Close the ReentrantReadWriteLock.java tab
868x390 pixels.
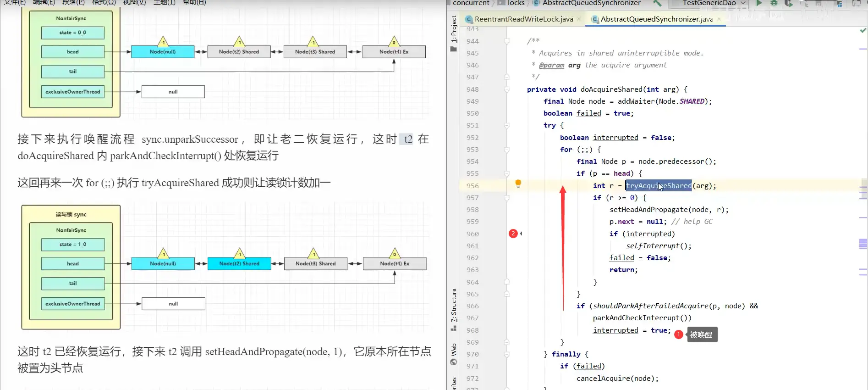[x=579, y=19]
